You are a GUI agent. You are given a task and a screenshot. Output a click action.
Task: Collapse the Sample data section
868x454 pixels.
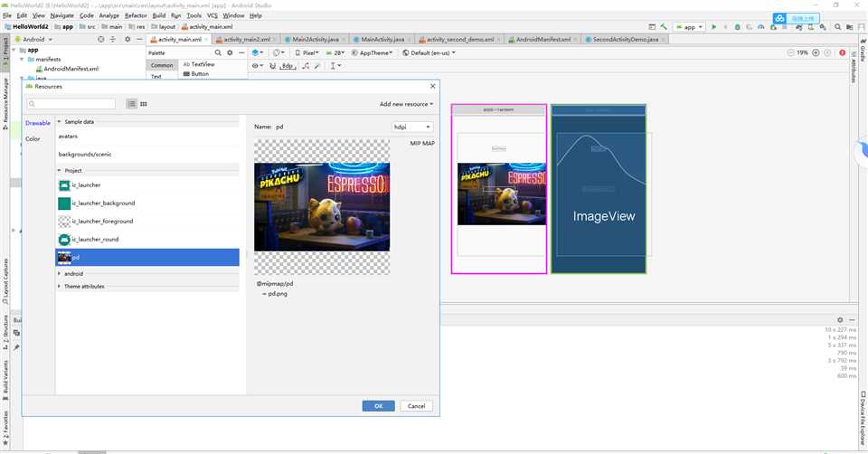pos(60,122)
